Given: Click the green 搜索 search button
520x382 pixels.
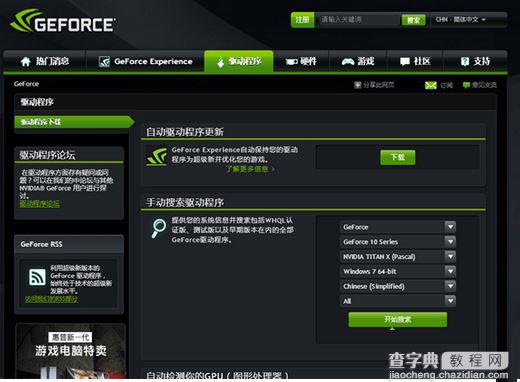Looking at the screenshot, I should coord(413,20).
